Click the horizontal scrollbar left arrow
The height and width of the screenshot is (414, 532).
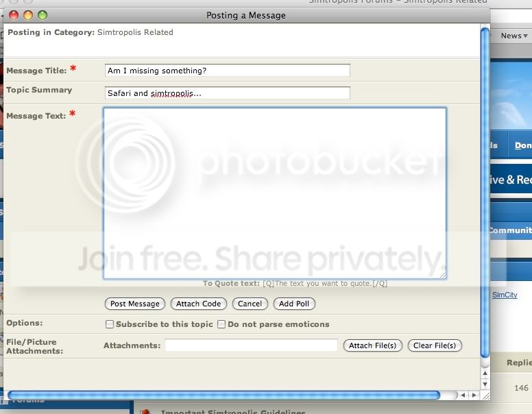pos(463,395)
